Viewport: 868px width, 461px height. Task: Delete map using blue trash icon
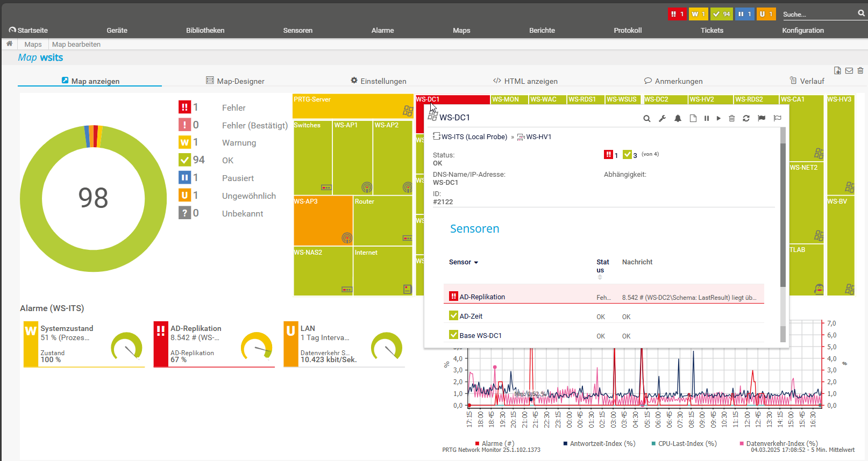coord(860,70)
